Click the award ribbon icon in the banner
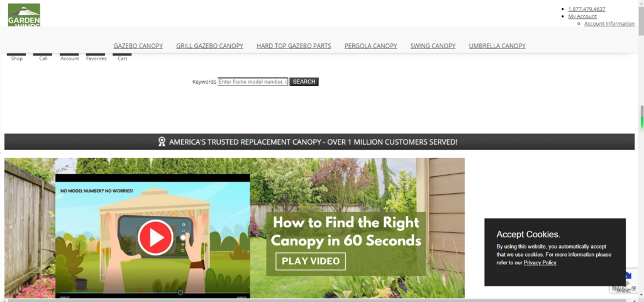This screenshot has height=302, width=644. (162, 142)
